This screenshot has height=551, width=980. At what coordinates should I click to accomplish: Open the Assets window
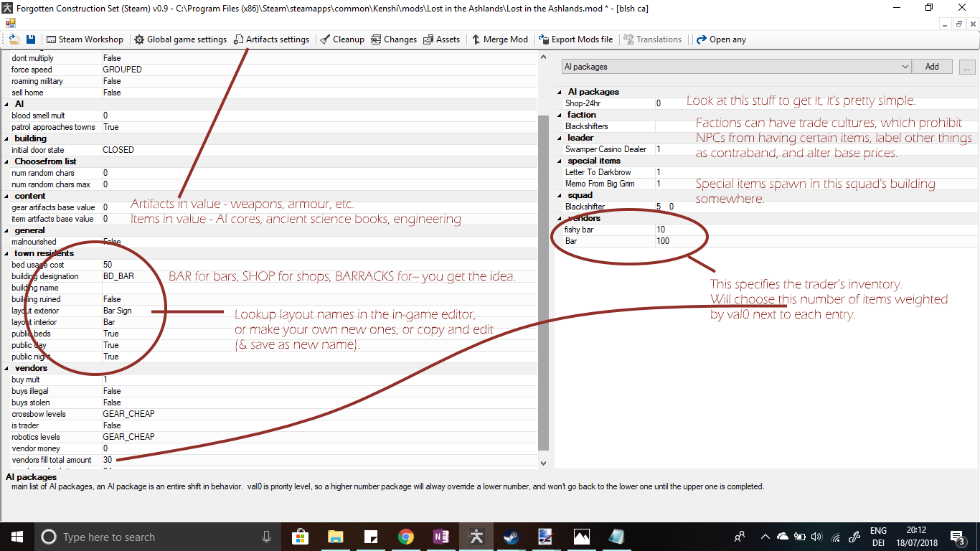tap(441, 39)
